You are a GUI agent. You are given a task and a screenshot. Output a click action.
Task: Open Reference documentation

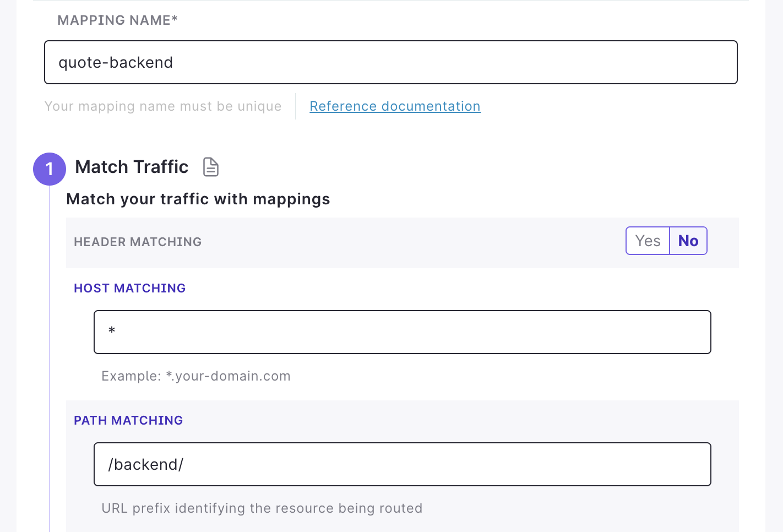(395, 106)
